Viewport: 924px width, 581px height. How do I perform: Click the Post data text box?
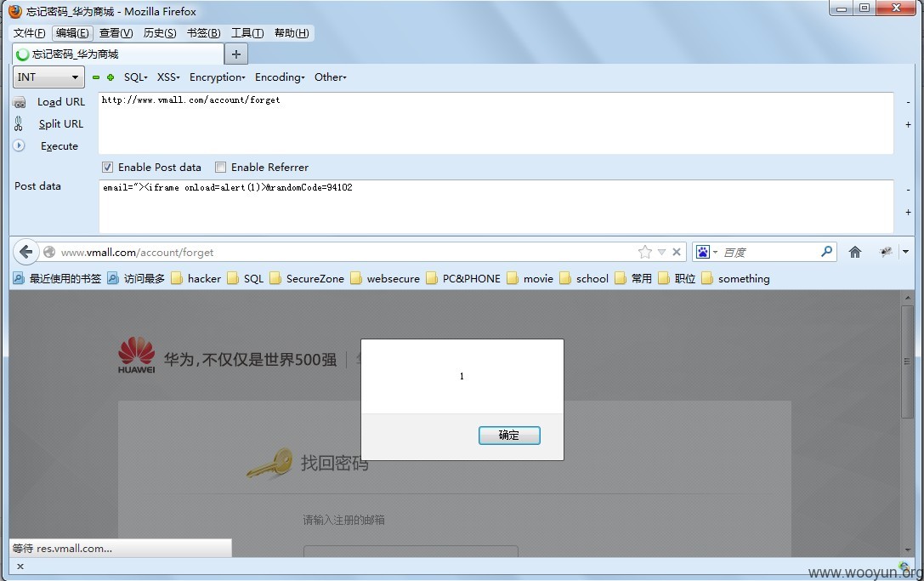click(x=496, y=207)
